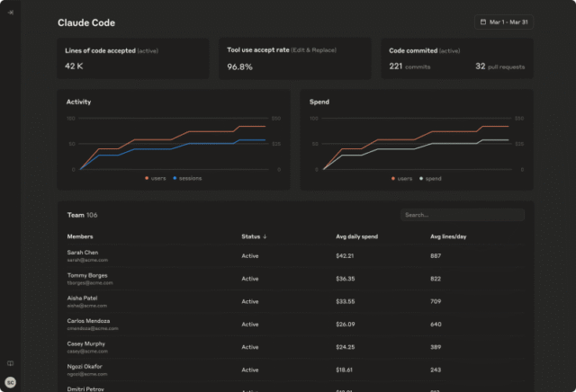Expand the sidebar with the collapse arrow icon
Image resolution: width=576 pixels, height=392 pixels.
point(11,13)
